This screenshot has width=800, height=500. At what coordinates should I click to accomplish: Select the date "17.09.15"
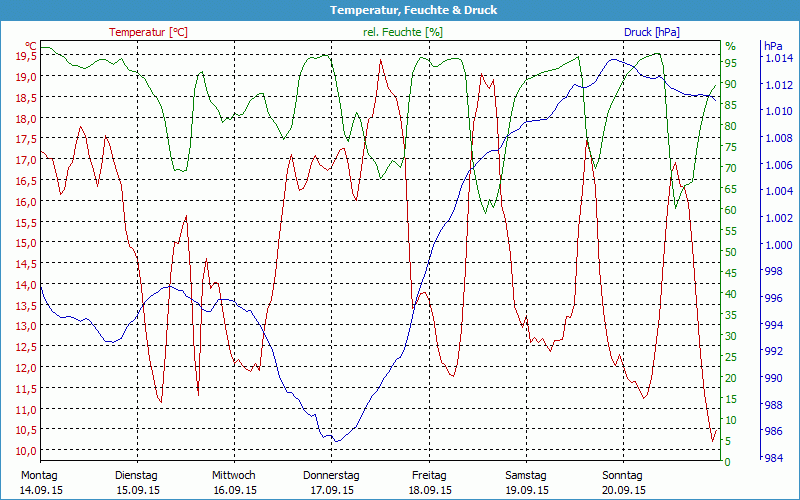332,490
